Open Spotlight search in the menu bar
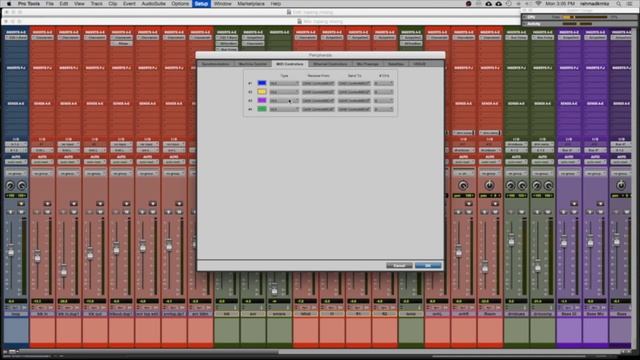The width and height of the screenshot is (640, 360). point(619,4)
